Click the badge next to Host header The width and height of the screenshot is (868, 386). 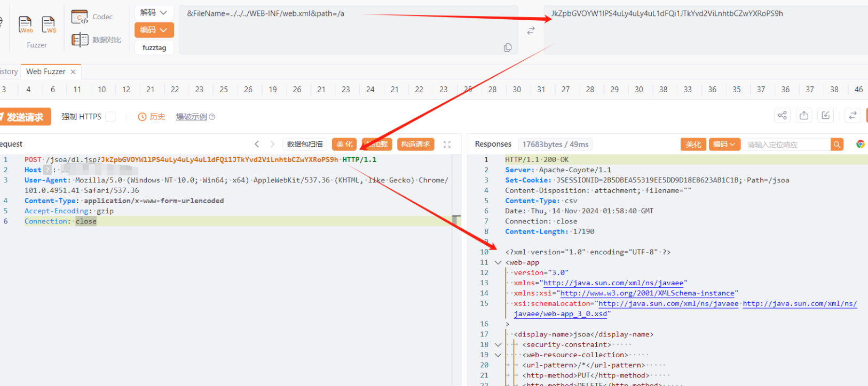48,170
